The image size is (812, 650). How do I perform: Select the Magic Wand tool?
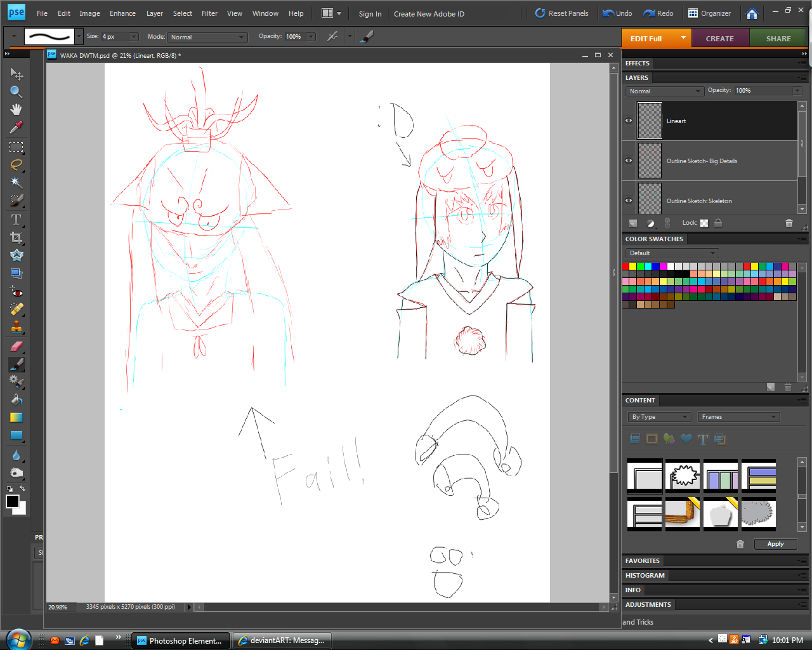click(x=16, y=183)
